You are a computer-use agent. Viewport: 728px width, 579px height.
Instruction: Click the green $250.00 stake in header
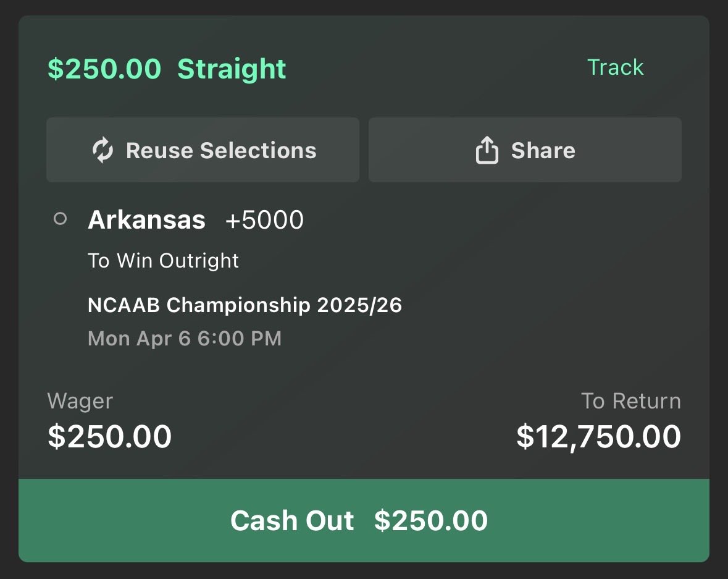(x=104, y=69)
